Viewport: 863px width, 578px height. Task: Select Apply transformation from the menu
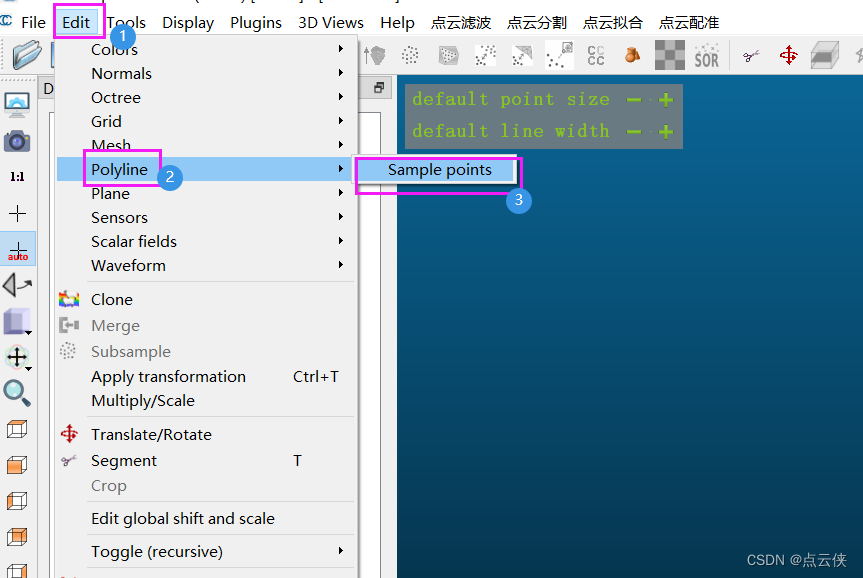tap(168, 376)
